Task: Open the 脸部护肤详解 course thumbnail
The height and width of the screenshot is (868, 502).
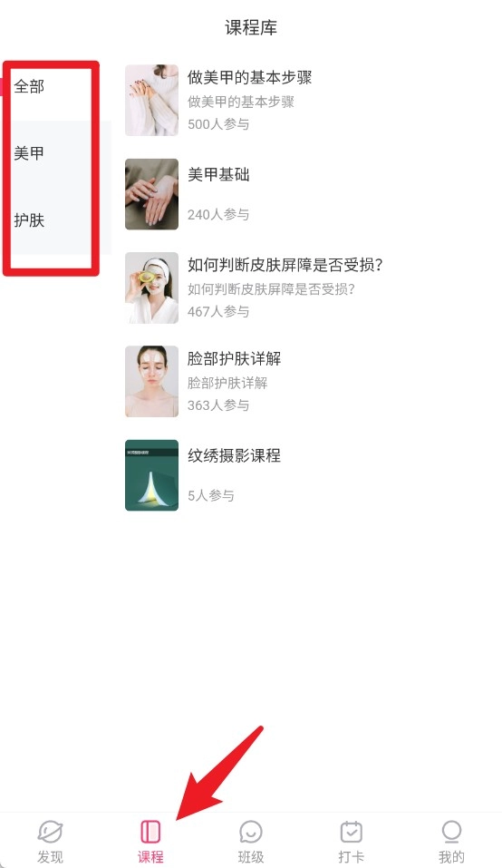Action: [151, 382]
